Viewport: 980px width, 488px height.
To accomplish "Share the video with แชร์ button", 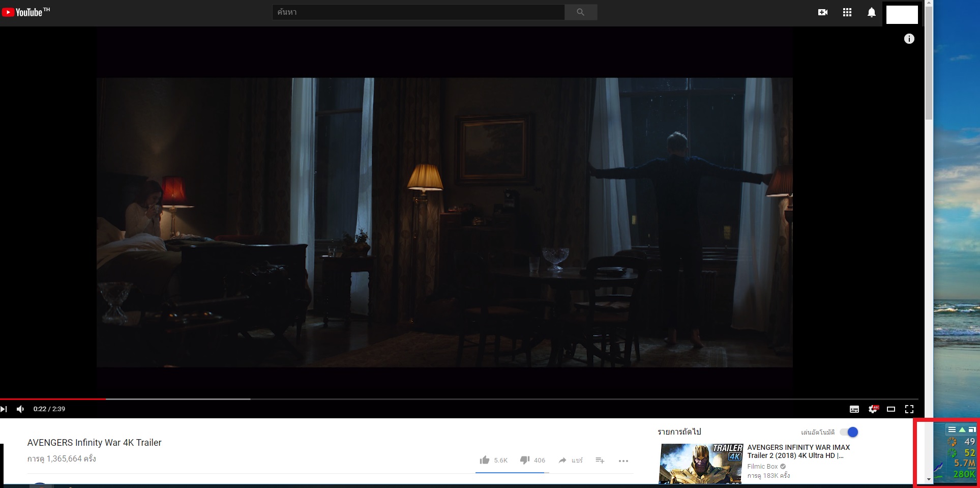I will [571, 460].
